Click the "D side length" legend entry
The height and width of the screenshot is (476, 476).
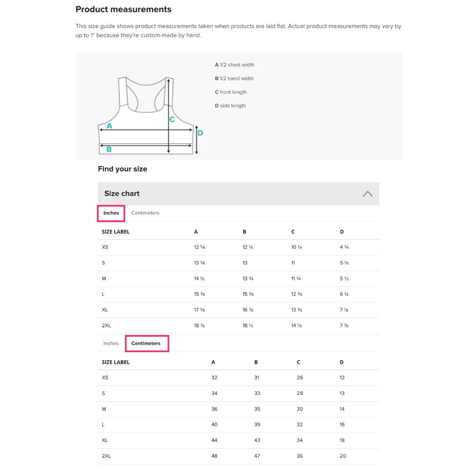[230, 106]
